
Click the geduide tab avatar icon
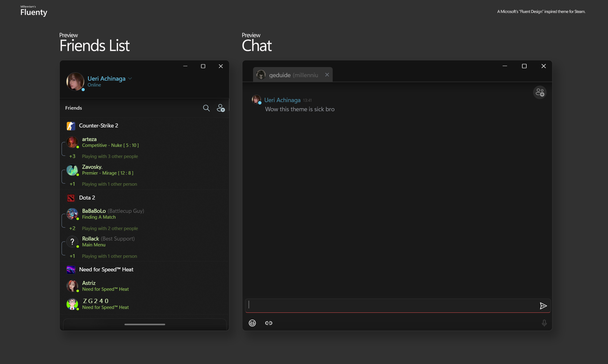click(x=261, y=75)
